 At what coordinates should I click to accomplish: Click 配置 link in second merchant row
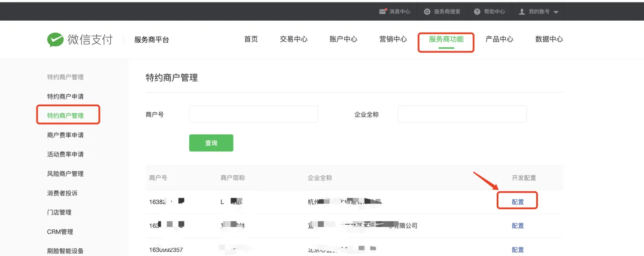(x=518, y=226)
